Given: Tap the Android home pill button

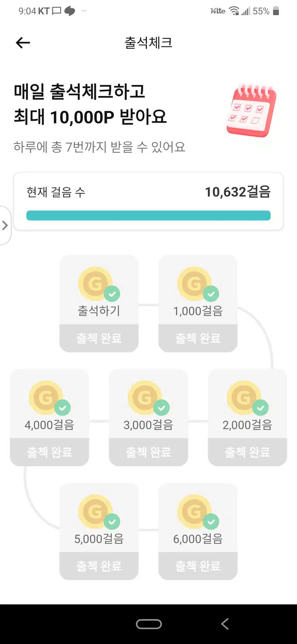Looking at the screenshot, I should point(149,624).
